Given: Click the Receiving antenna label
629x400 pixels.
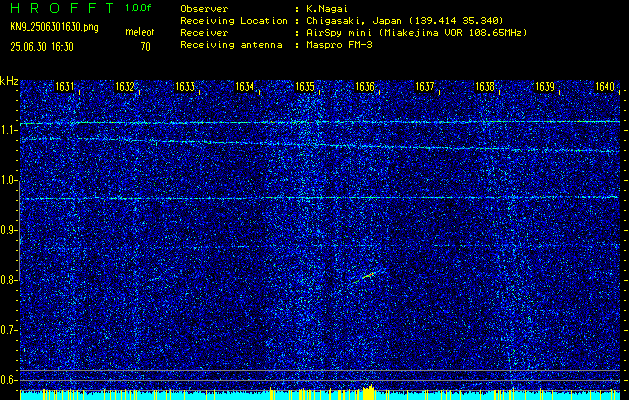Looking at the screenshot, I should coord(231,45).
